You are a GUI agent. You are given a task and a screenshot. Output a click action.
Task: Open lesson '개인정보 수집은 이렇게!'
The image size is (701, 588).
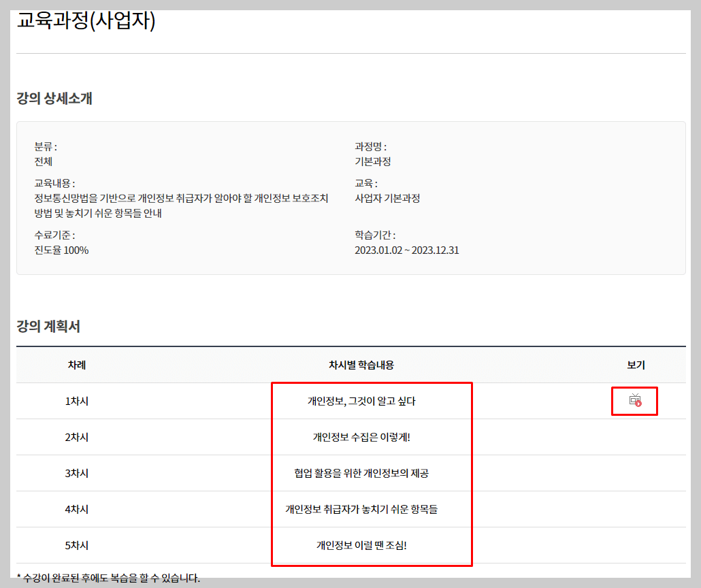click(371, 437)
